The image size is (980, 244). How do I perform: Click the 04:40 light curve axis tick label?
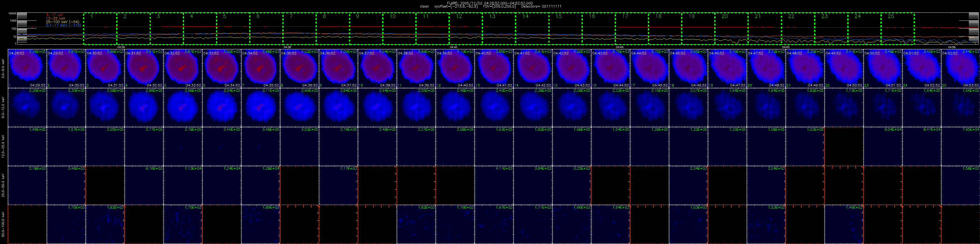tap(453, 47)
